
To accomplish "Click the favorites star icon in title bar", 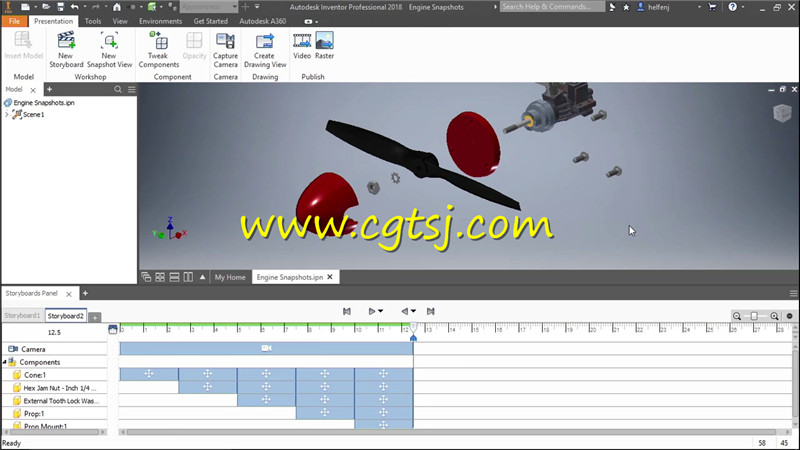I will 626,7.
